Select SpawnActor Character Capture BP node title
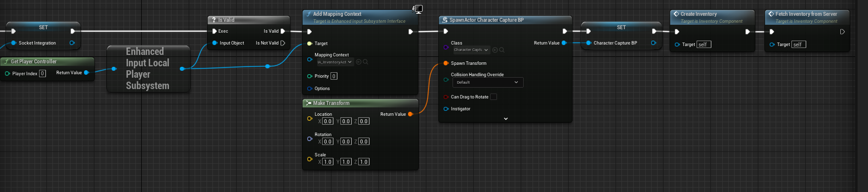The height and width of the screenshot is (192, 868). [x=487, y=20]
